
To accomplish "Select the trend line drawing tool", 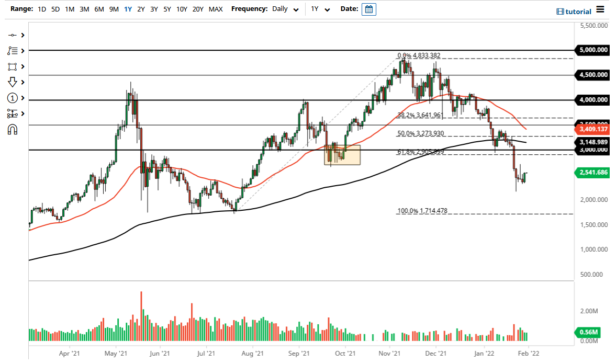I will coord(13,35).
